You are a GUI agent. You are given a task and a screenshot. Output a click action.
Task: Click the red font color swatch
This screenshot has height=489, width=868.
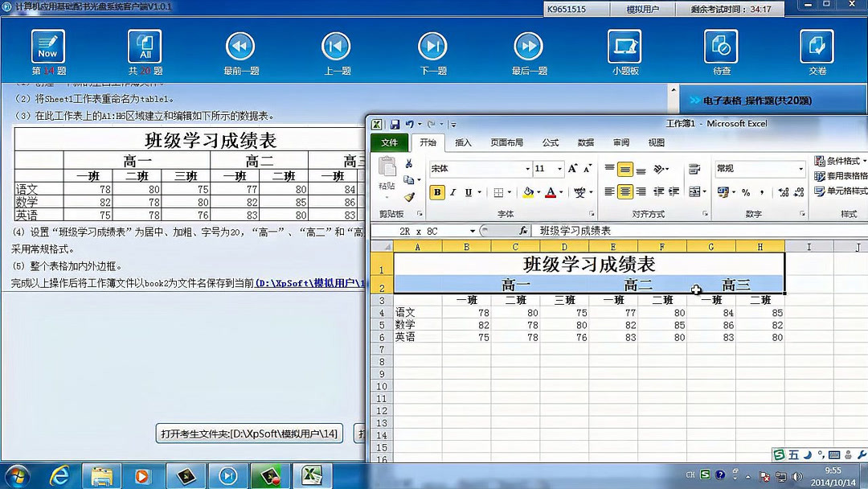pos(551,194)
